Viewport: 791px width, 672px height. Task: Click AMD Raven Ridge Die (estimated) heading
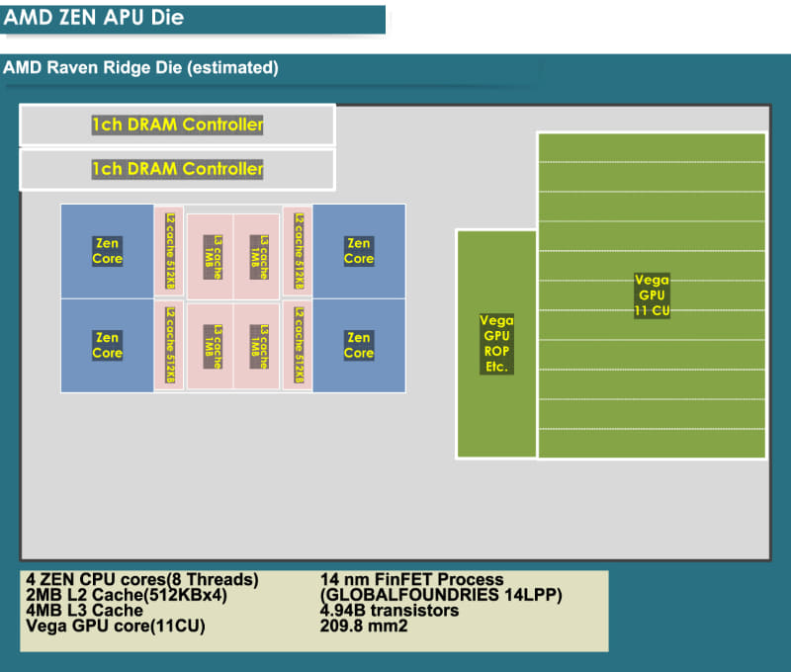[140, 67]
